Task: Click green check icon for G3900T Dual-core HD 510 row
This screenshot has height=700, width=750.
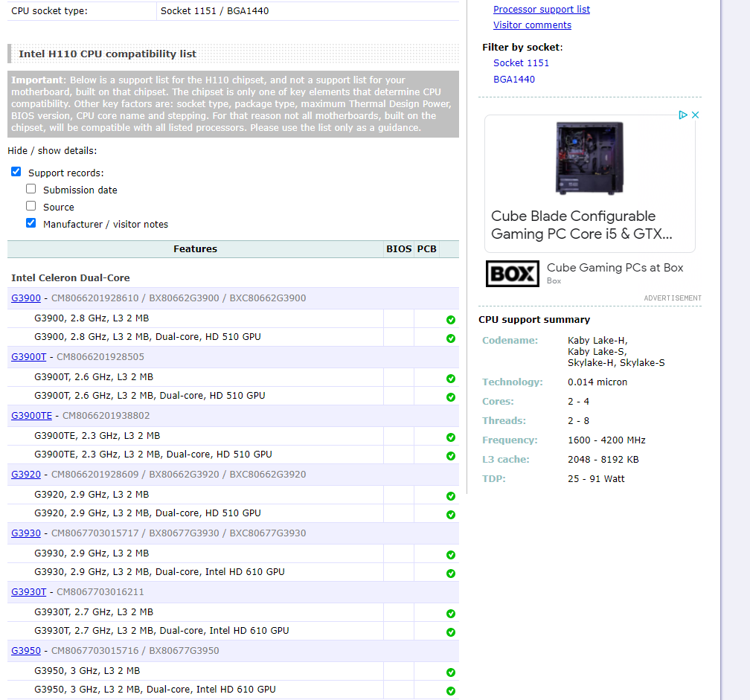Action: click(x=450, y=397)
